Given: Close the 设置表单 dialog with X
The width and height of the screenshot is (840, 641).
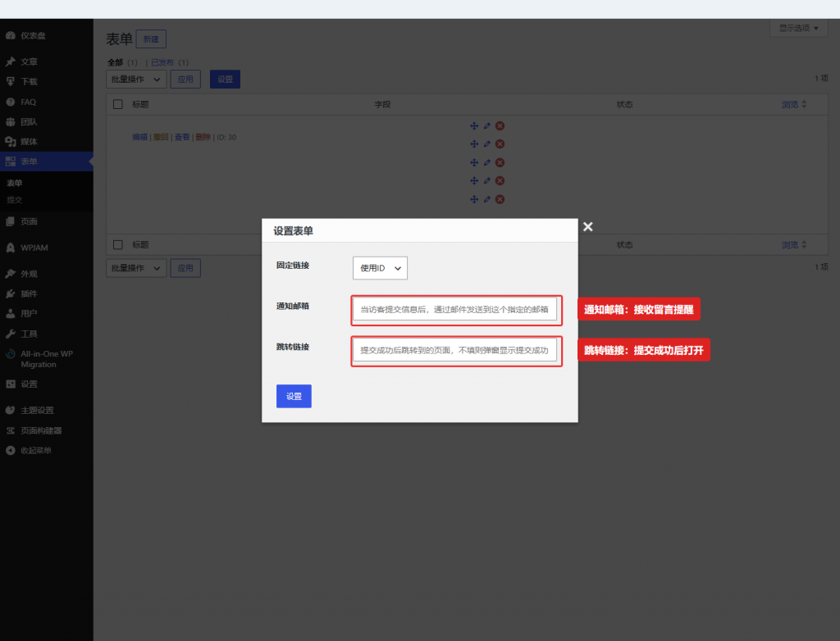Looking at the screenshot, I should tap(587, 226).
